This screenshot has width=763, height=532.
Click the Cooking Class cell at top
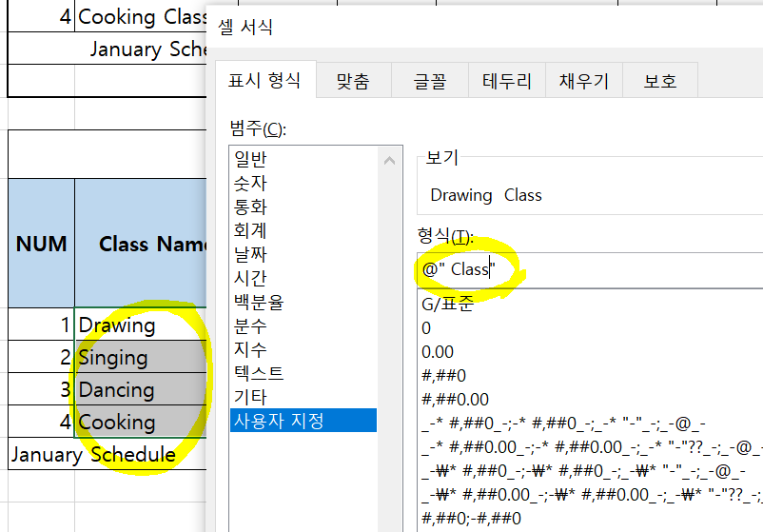pyautogui.click(x=141, y=16)
